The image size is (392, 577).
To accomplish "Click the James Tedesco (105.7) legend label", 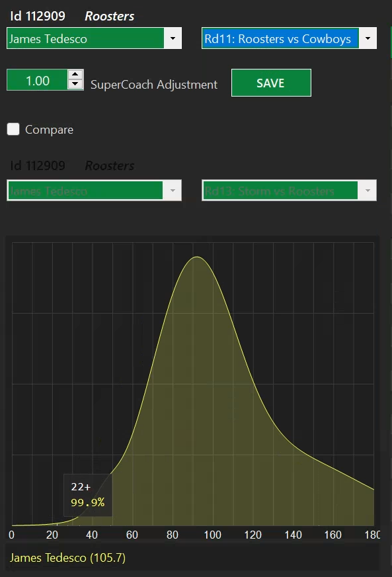I will click(67, 558).
